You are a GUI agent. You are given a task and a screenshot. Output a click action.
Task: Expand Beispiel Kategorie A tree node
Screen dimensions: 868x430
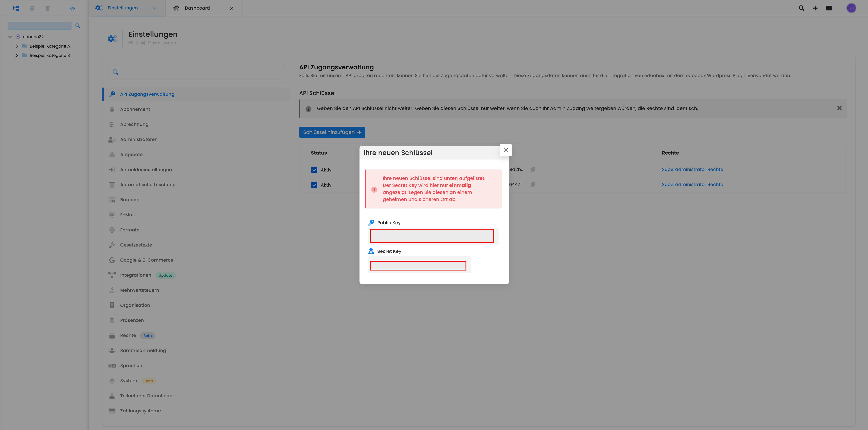coord(17,46)
